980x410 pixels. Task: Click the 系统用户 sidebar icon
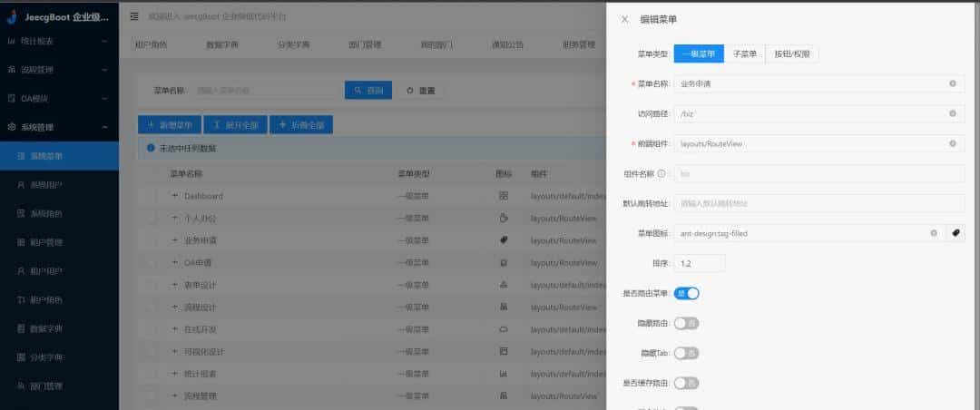point(21,185)
